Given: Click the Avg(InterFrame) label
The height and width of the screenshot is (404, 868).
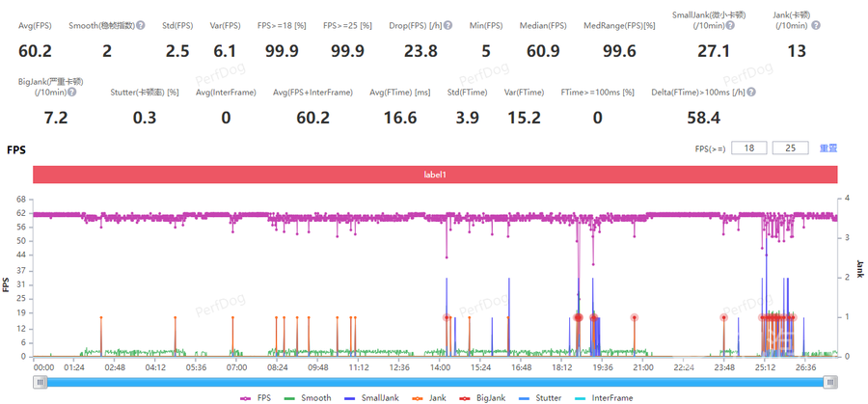Looking at the screenshot, I should click(226, 93).
